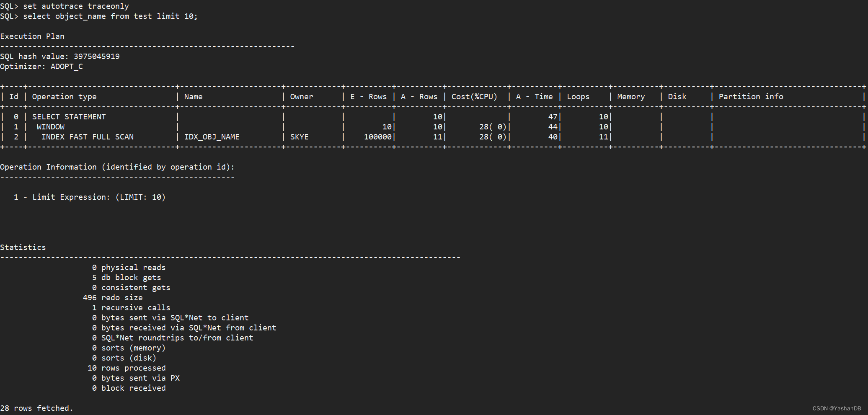Click the 'set autotrace traceonly' command line

pyautogui.click(x=65, y=6)
